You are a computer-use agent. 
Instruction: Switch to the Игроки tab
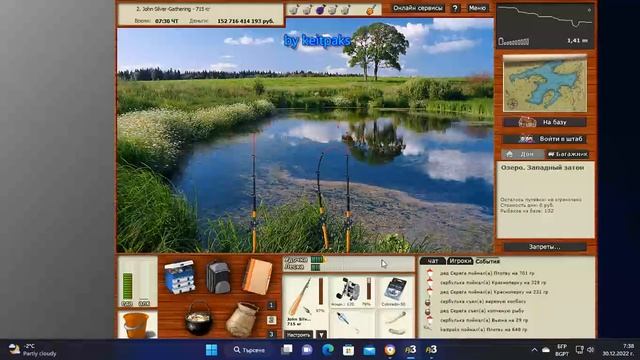click(460, 261)
